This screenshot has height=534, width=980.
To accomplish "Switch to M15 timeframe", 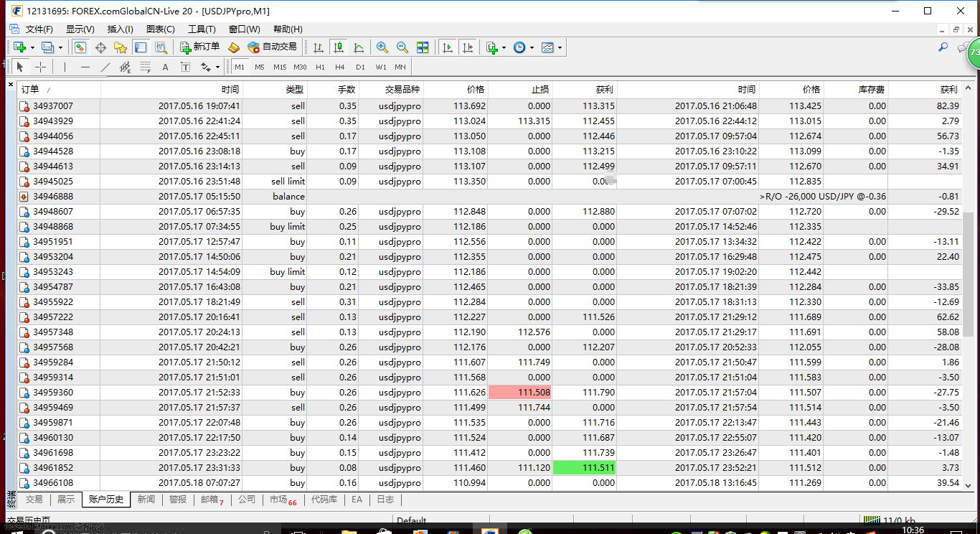I will [280, 67].
